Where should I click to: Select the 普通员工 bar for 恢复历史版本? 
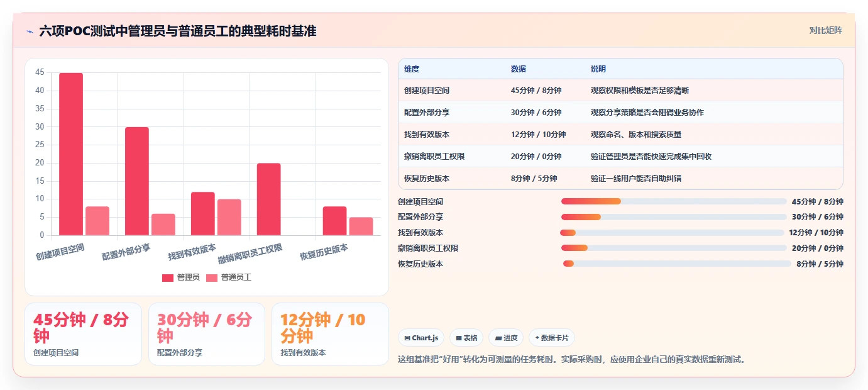tap(361, 226)
